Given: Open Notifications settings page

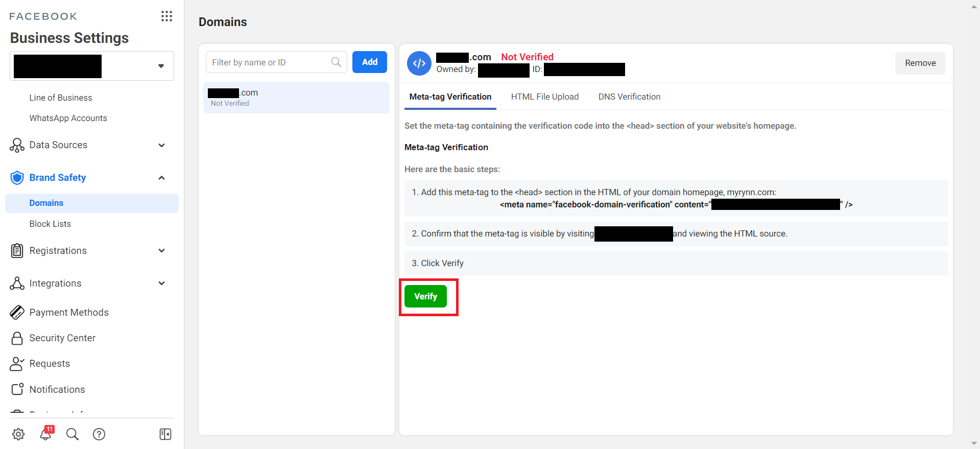Looking at the screenshot, I should click(57, 389).
